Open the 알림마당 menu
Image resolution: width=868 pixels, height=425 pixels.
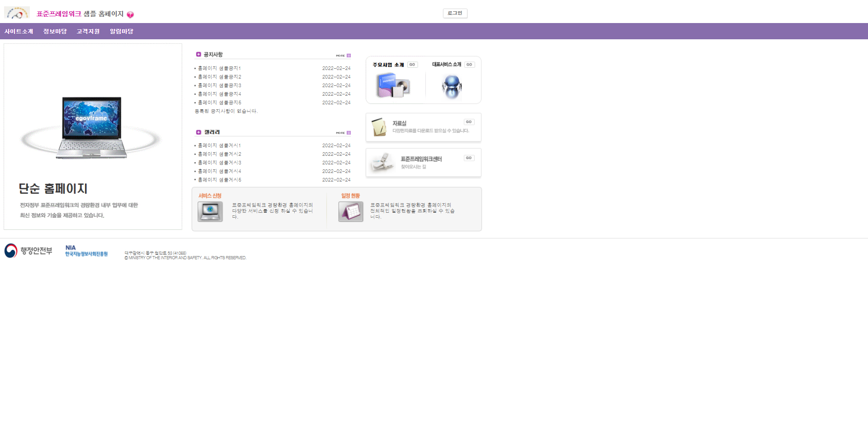121,31
